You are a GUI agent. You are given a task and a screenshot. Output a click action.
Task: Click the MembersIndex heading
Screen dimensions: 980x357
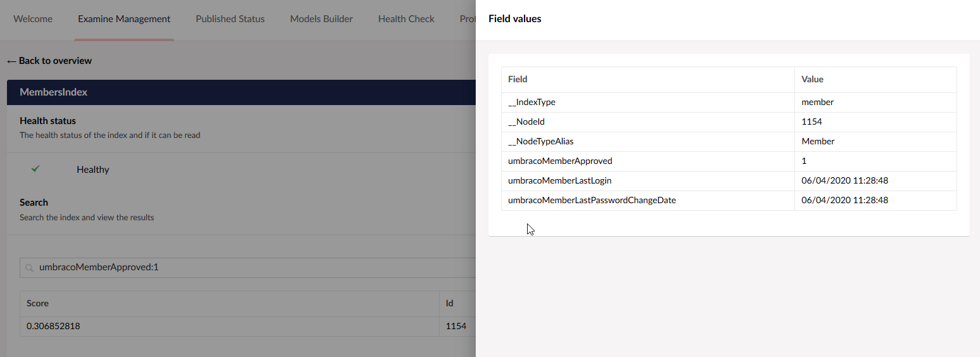(x=53, y=92)
